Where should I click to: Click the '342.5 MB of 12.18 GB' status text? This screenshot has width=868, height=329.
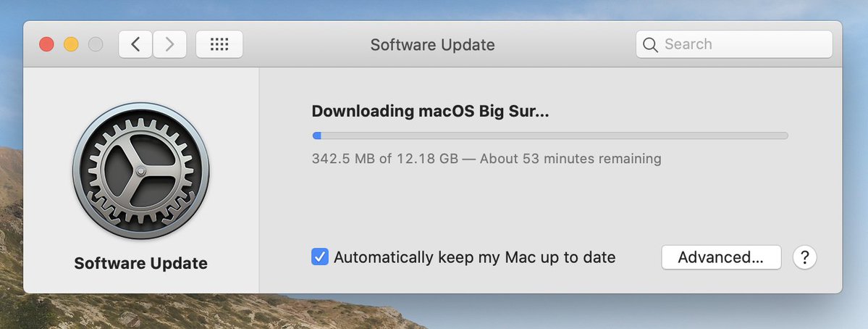[x=384, y=159]
